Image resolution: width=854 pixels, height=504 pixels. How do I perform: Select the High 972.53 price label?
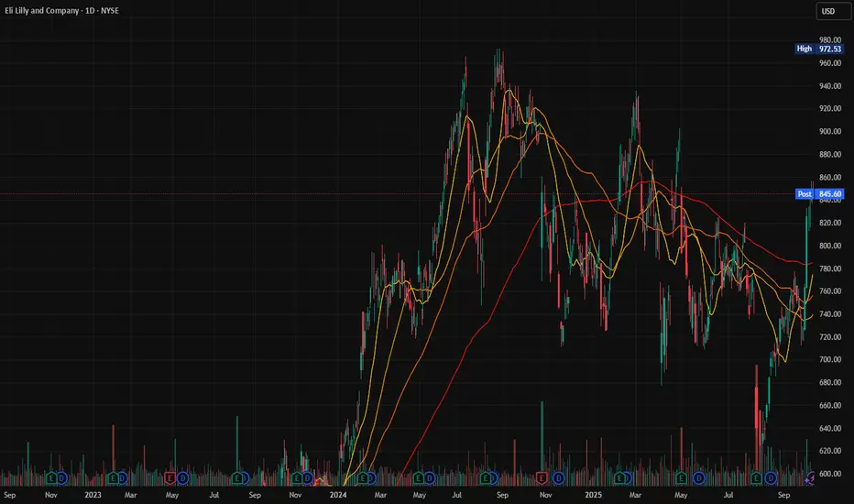click(819, 49)
